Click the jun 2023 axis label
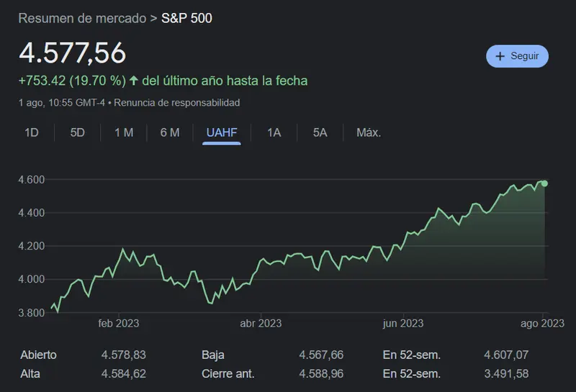This screenshot has width=576, height=392. [403, 324]
